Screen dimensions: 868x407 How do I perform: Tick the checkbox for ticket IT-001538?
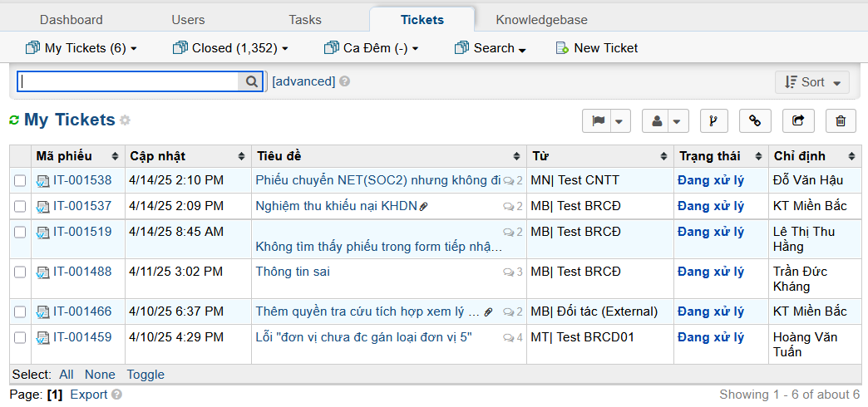click(21, 180)
